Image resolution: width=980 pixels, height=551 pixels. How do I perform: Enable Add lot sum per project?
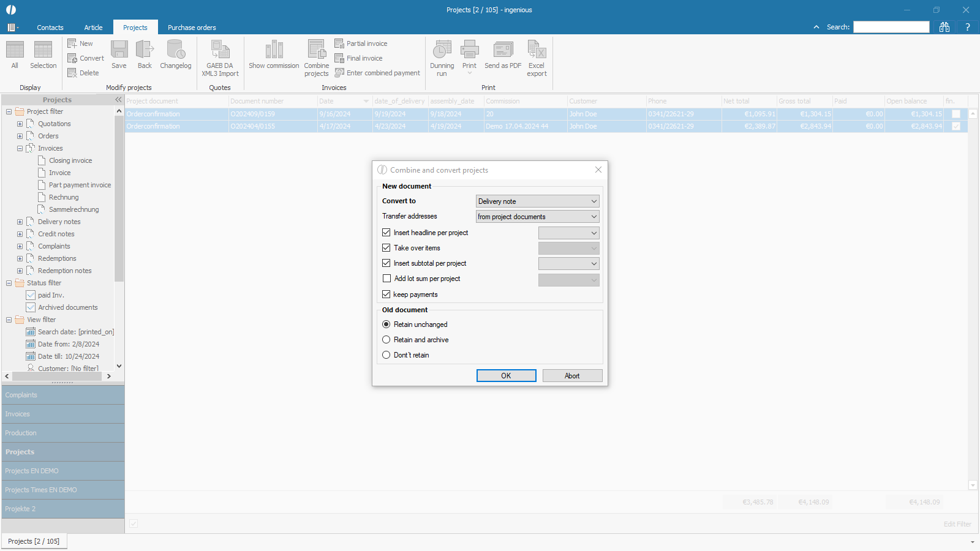pos(386,279)
